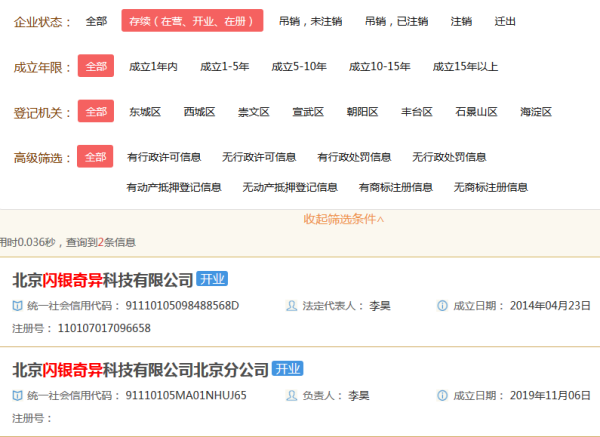Click credit code 91110105MA01NHUJ65
The height and width of the screenshot is (437, 600).
pyautogui.click(x=186, y=395)
